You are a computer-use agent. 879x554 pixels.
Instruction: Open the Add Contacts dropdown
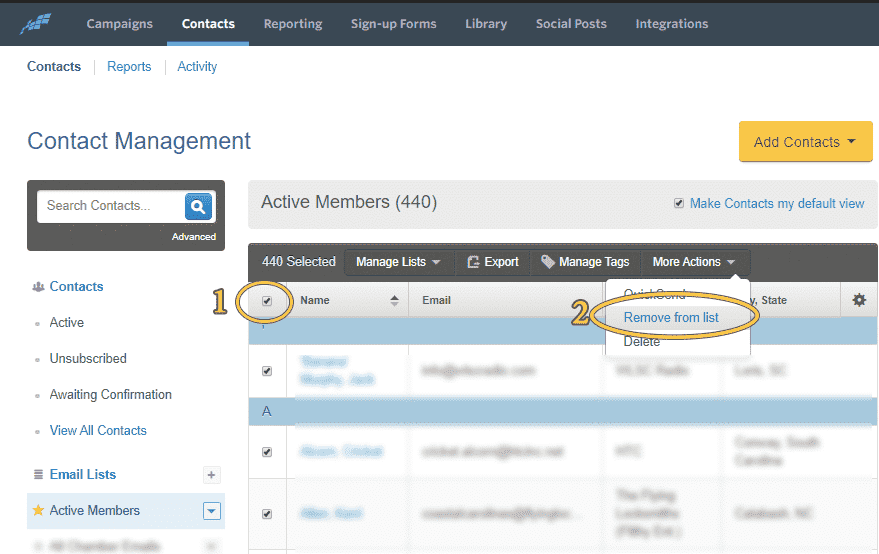click(x=806, y=142)
